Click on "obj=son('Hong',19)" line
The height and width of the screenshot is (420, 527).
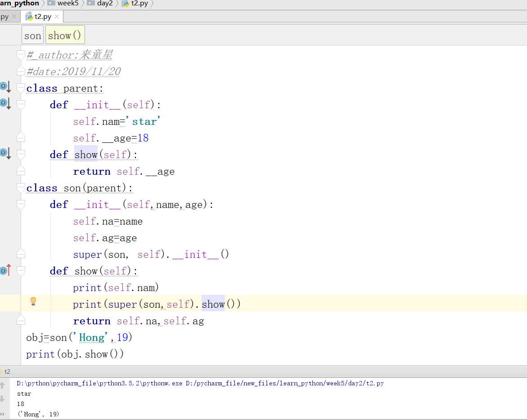click(79, 337)
